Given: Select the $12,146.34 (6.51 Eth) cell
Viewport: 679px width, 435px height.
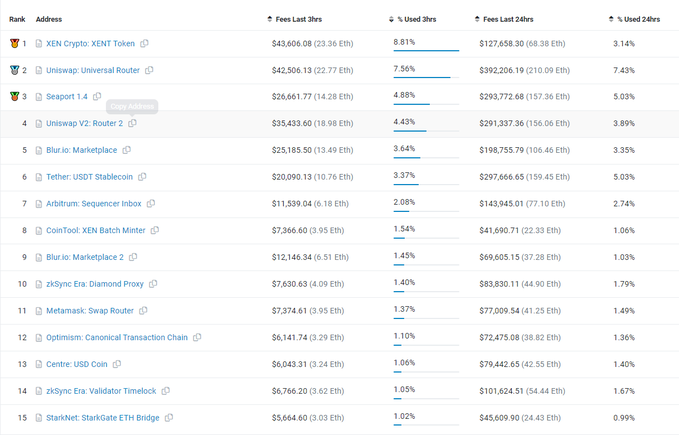Looking at the screenshot, I should pyautogui.click(x=310, y=257).
